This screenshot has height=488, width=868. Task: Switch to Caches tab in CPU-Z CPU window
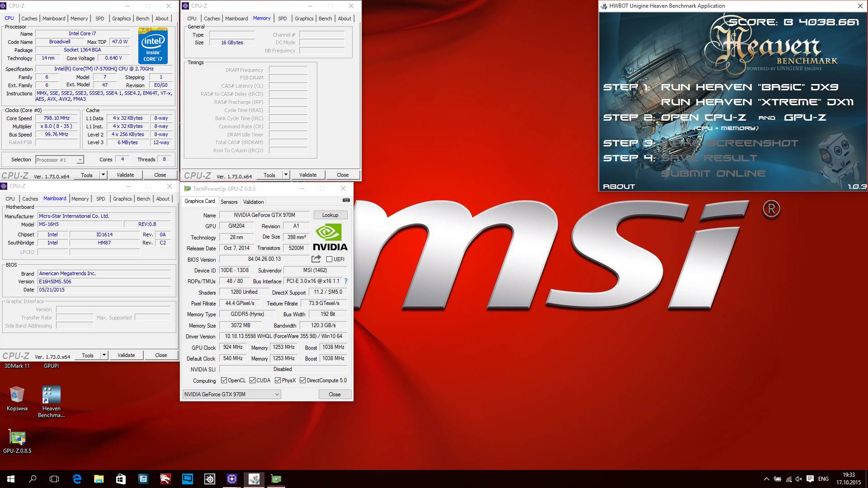point(29,19)
